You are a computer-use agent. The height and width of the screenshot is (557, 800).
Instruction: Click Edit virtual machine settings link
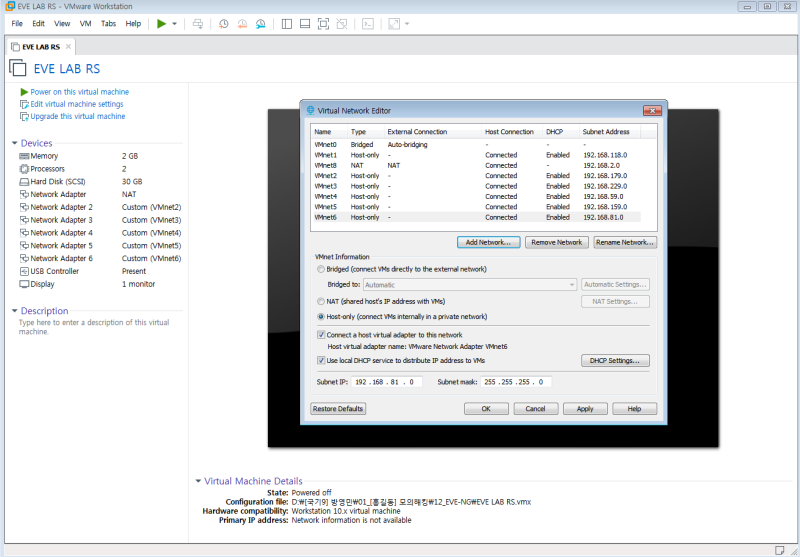tap(76, 104)
